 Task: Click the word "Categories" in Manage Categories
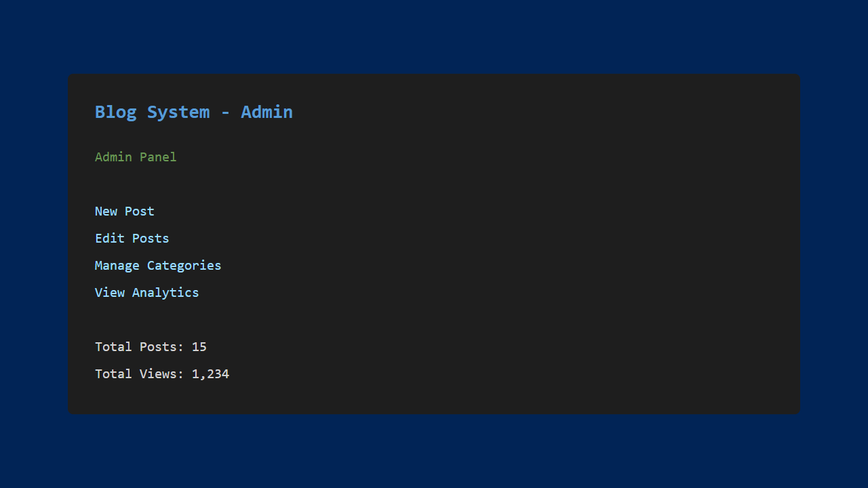184,266
